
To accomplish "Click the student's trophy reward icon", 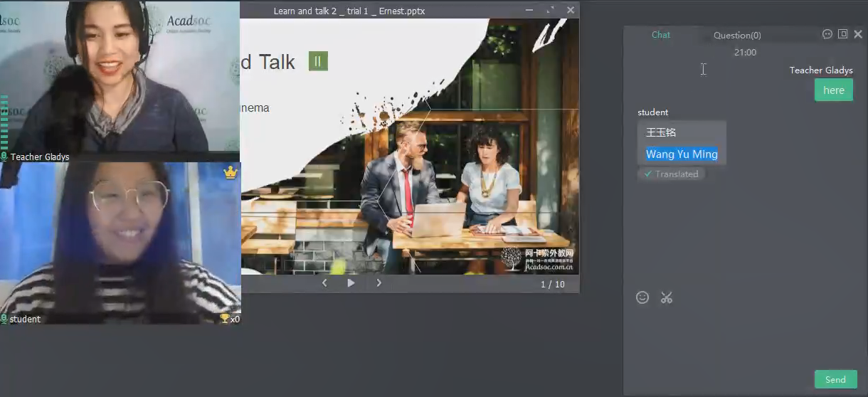I will pyautogui.click(x=225, y=319).
